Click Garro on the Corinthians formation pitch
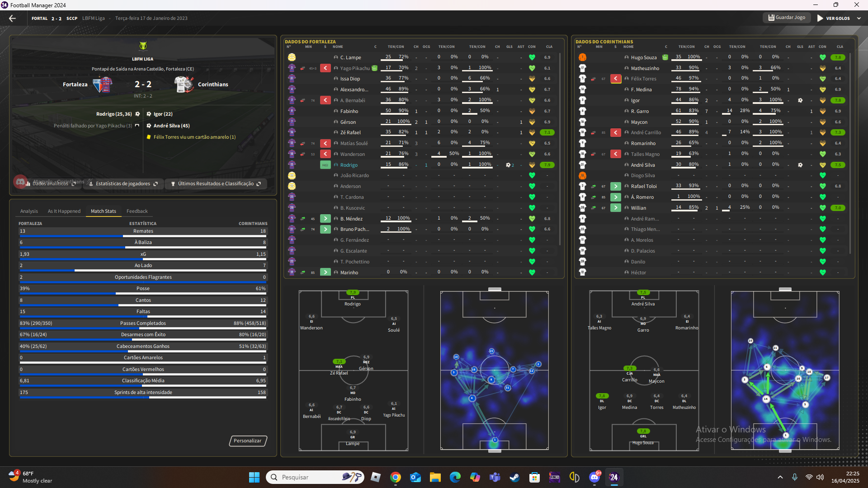Viewport: 868px width, 488px height. 643,324
